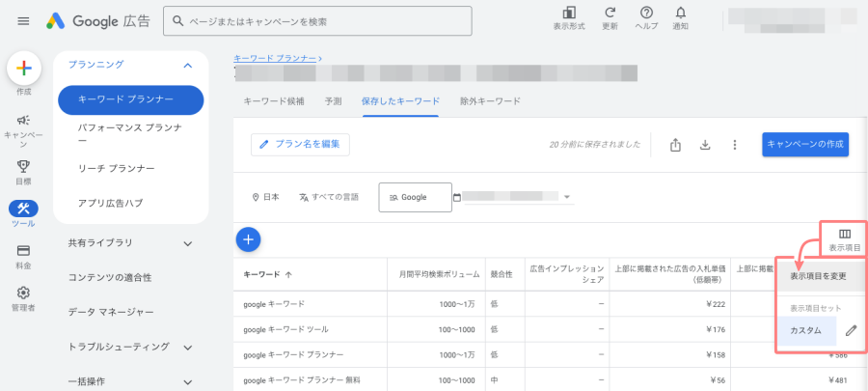Click the ¥158 bid value cell
The image size is (868, 391).
(716, 355)
